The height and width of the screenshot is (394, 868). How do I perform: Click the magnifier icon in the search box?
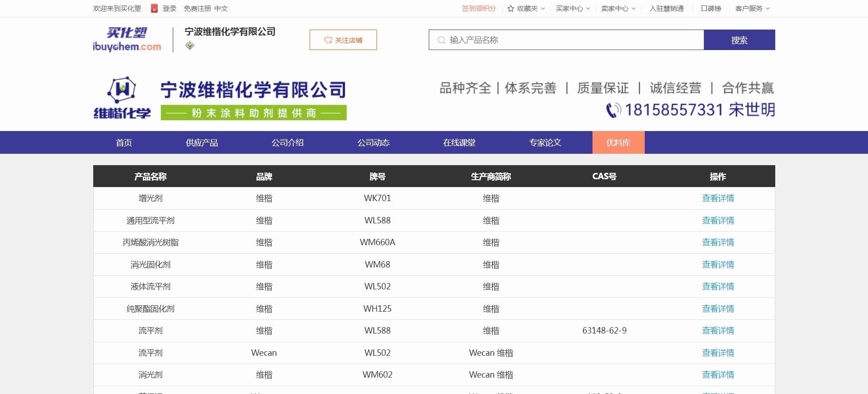pos(441,40)
